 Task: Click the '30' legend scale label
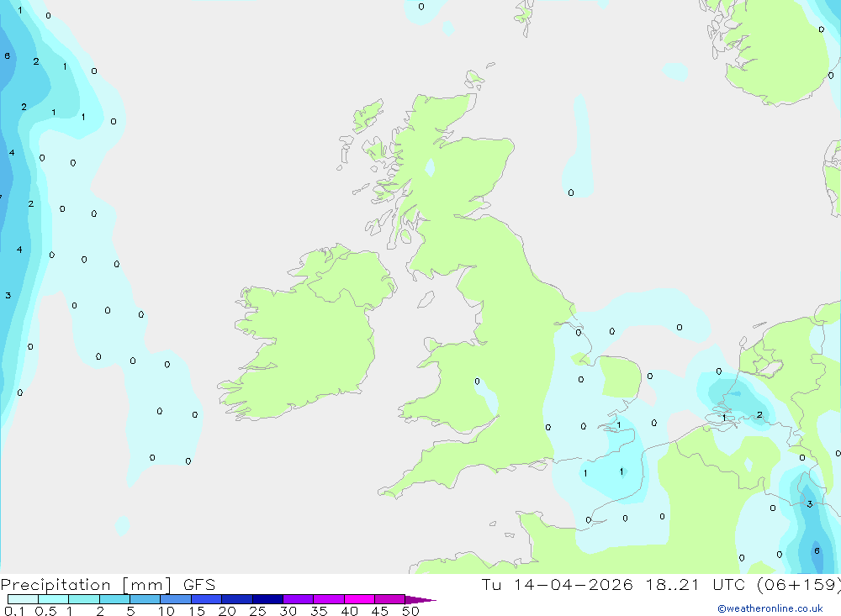288,611
